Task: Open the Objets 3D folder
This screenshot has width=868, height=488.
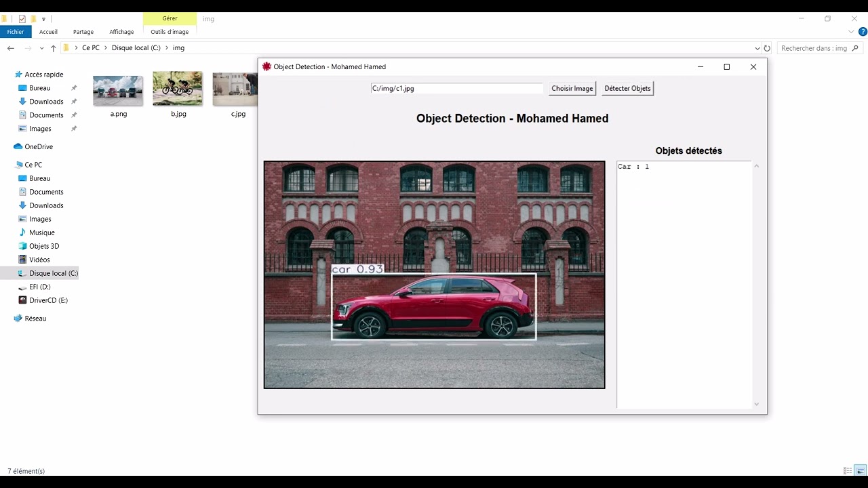Action: click(44, 246)
